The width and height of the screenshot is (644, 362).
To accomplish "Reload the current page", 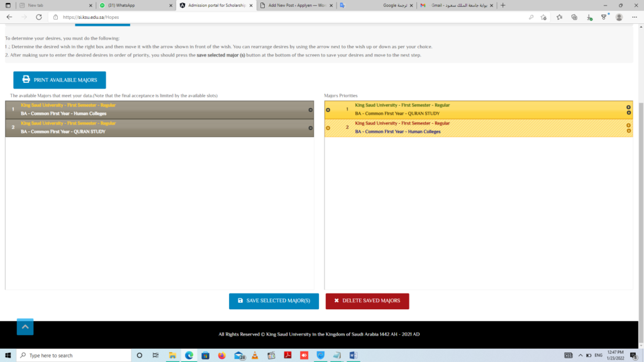I will pos(39,17).
